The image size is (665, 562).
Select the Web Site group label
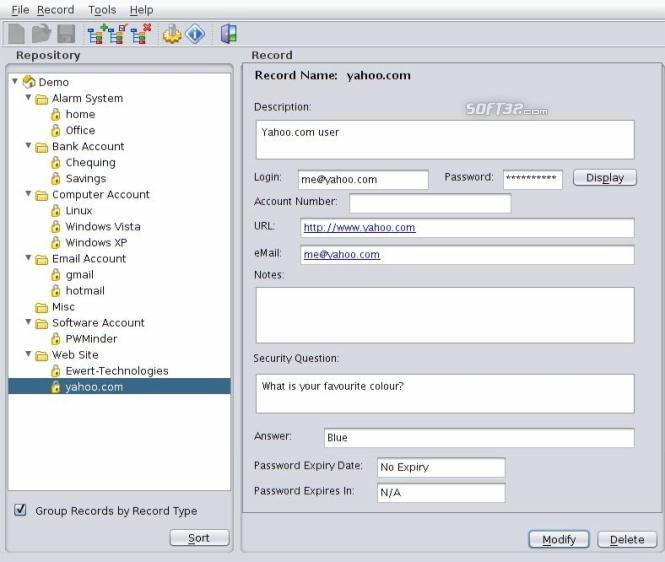coord(75,355)
